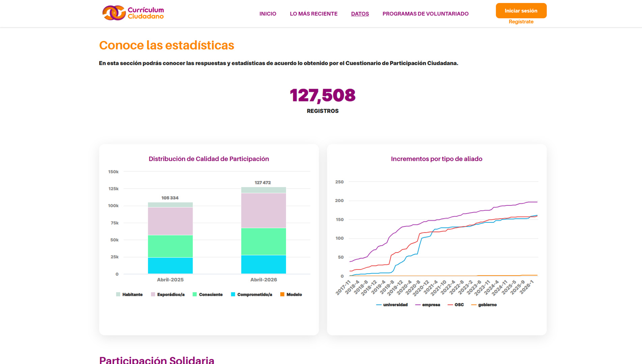Select the DATOS navigation link
The image size is (642, 364).
[360, 14]
